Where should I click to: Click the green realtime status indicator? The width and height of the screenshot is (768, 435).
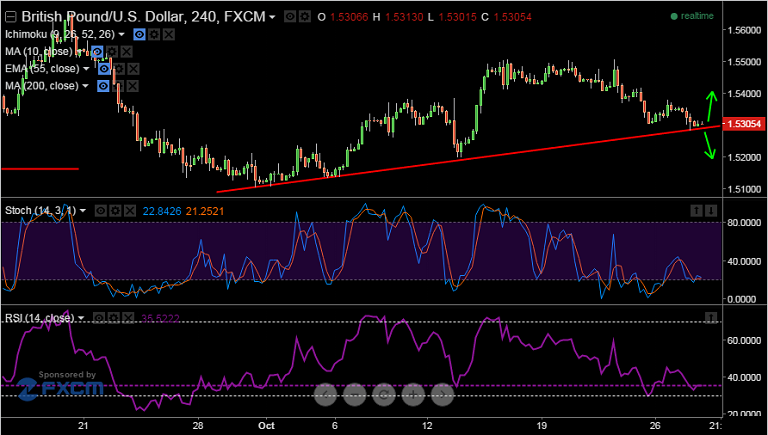pyautogui.click(x=692, y=16)
